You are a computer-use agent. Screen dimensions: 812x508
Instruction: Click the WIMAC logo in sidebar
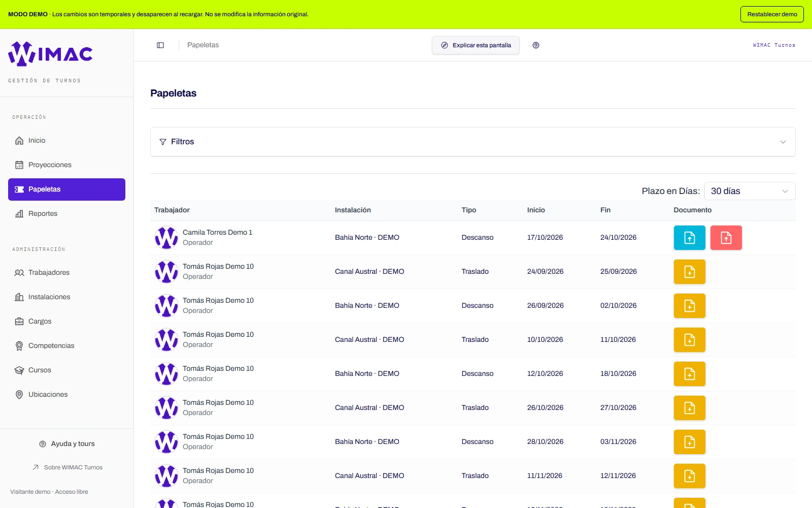(50, 54)
